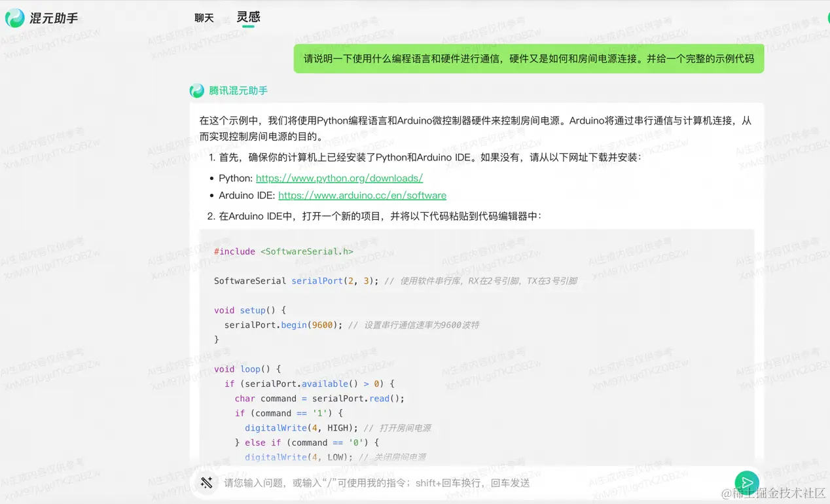Screen dimensions: 830x504
Task: Click the SoftwareSerial include line in code
Action: click(x=283, y=251)
